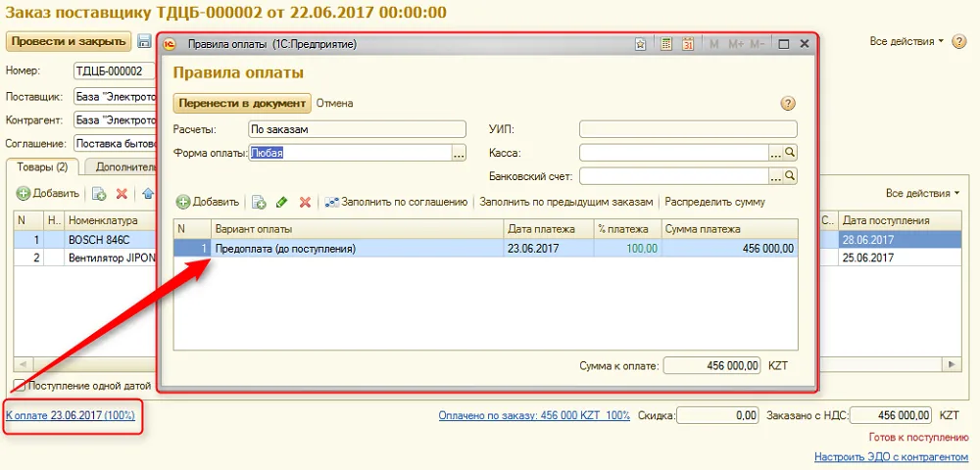Click the 1C logo icon in the dialog title

[x=169, y=44]
